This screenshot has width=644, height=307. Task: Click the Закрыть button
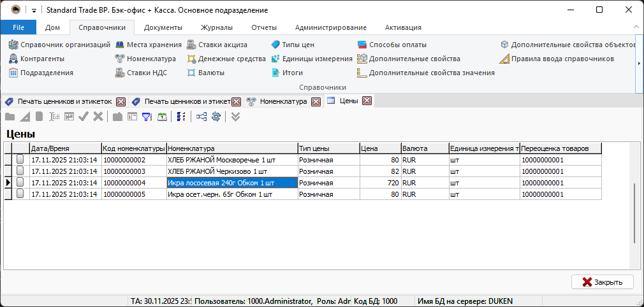point(603,282)
